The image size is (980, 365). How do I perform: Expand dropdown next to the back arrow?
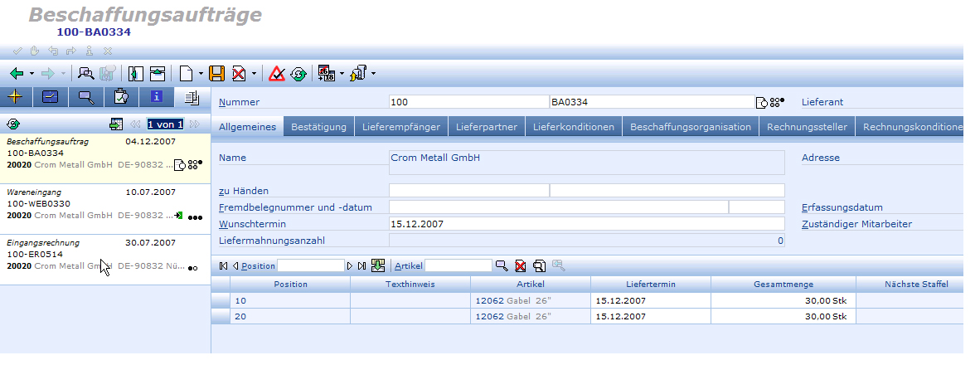[31, 74]
